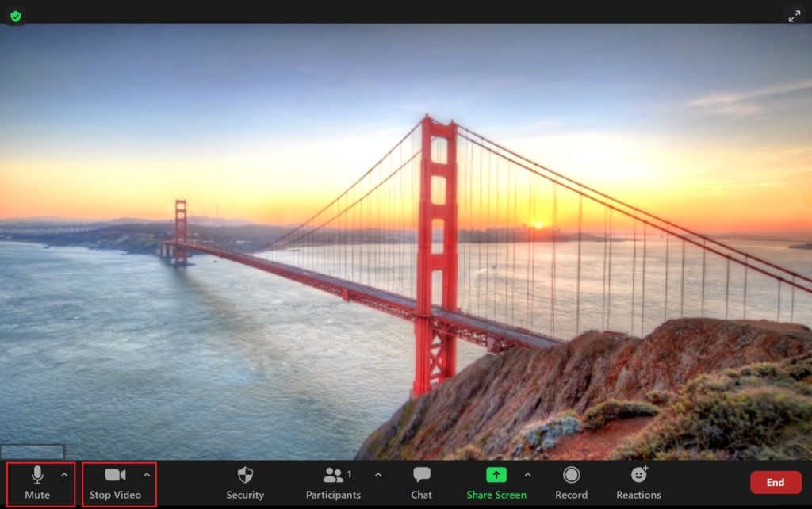Open the arrow menu next to Share Screen
Screen dimensions: 812x509
click(x=528, y=474)
